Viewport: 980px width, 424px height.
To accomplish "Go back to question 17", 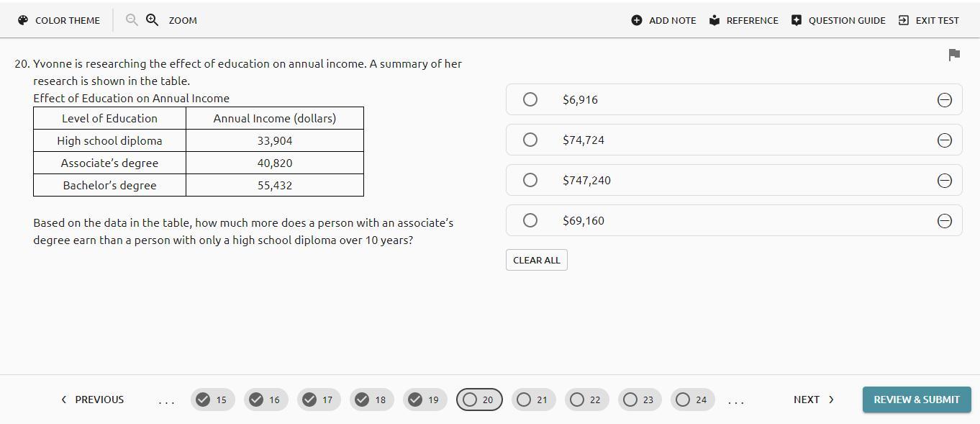I will click(x=319, y=400).
